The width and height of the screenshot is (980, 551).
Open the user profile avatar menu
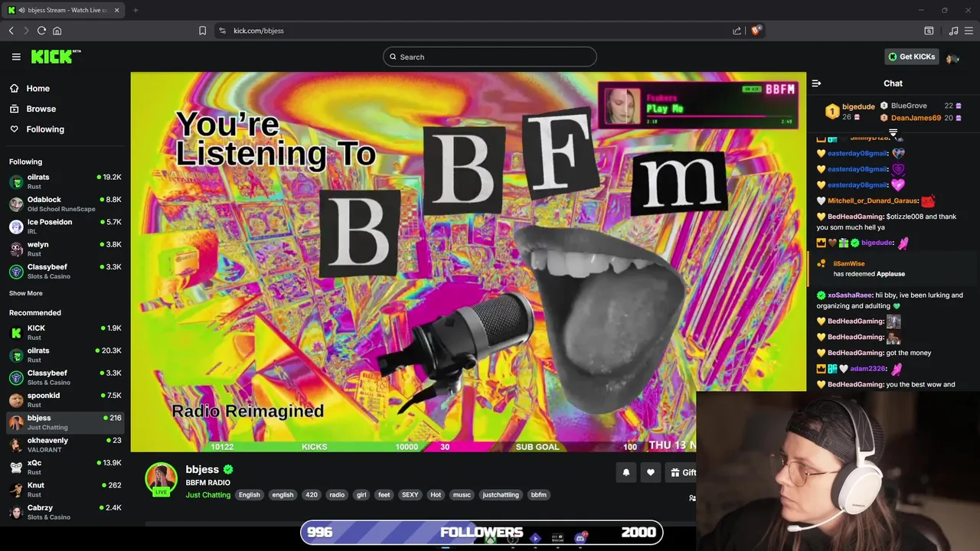tap(952, 57)
